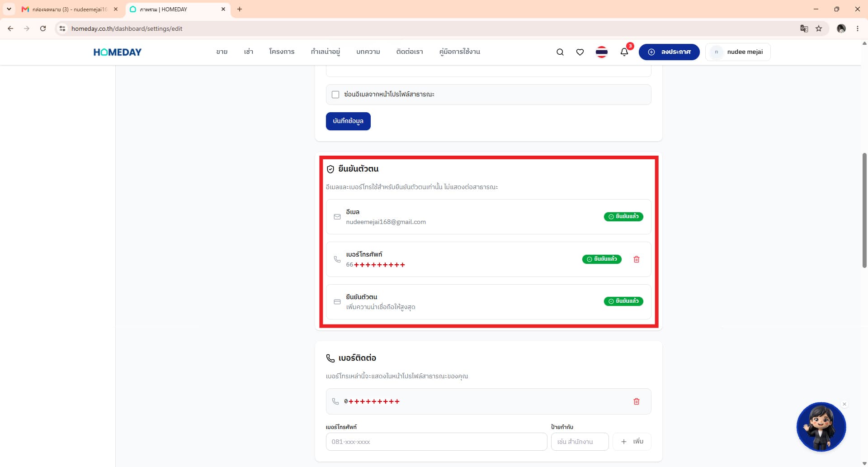Screen dimensions: 868x467
Task: Click browser forward arrow
Action: pos(27,29)
